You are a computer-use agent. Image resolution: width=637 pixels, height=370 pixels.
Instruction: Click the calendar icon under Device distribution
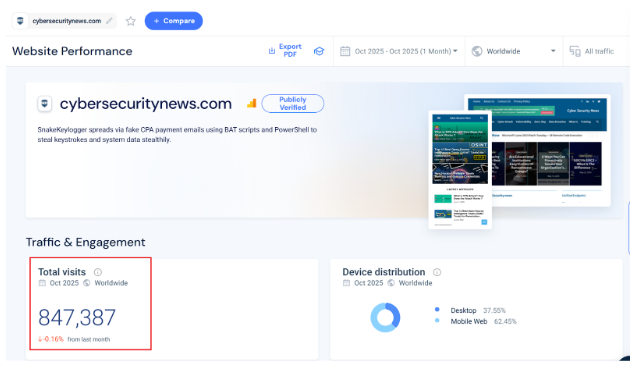[347, 283]
